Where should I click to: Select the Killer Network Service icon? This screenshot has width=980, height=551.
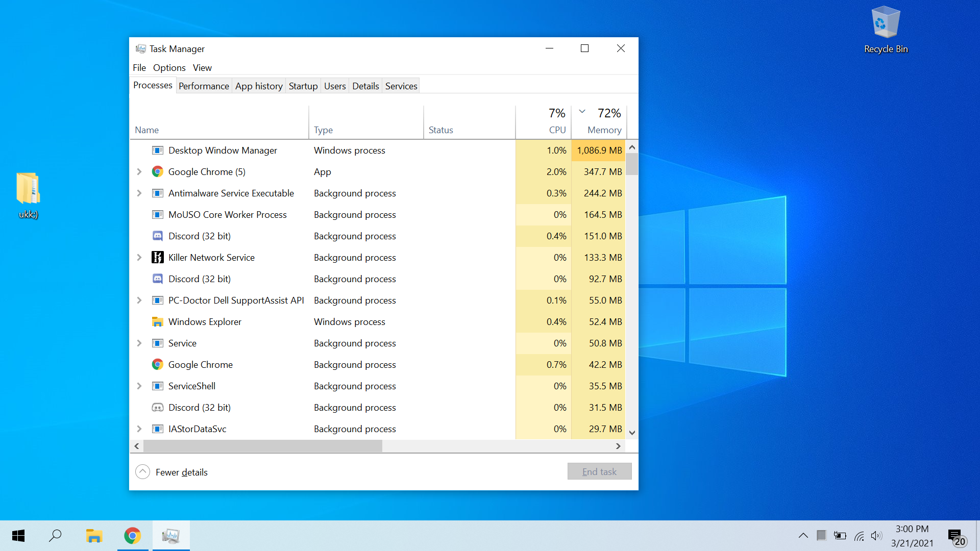point(157,257)
